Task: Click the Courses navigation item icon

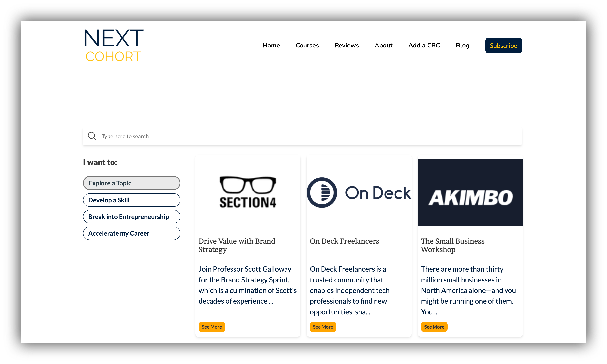Action: point(307,45)
